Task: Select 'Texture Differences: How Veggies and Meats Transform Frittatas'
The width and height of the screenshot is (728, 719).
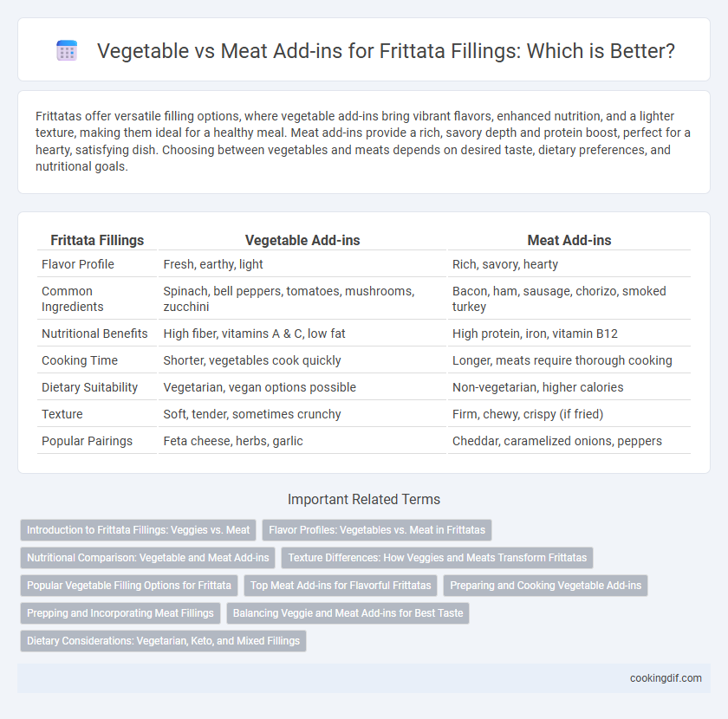Action: coord(438,558)
